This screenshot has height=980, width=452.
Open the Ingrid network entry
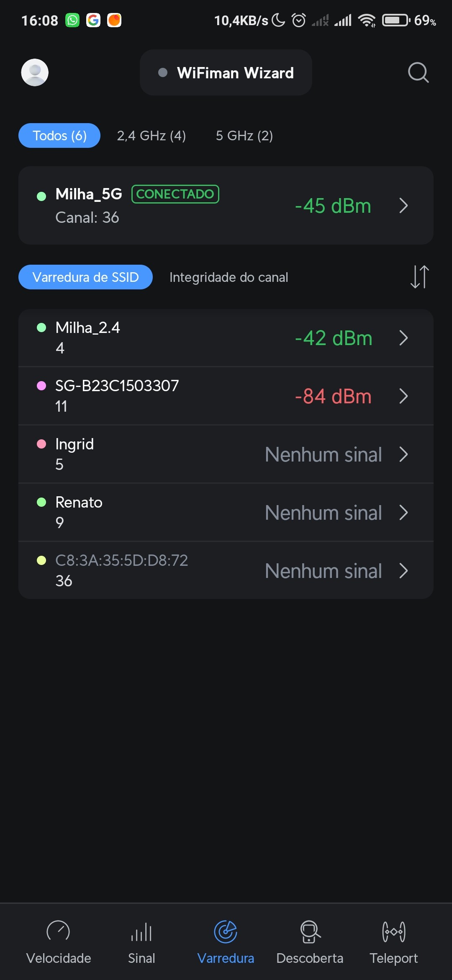(x=226, y=454)
